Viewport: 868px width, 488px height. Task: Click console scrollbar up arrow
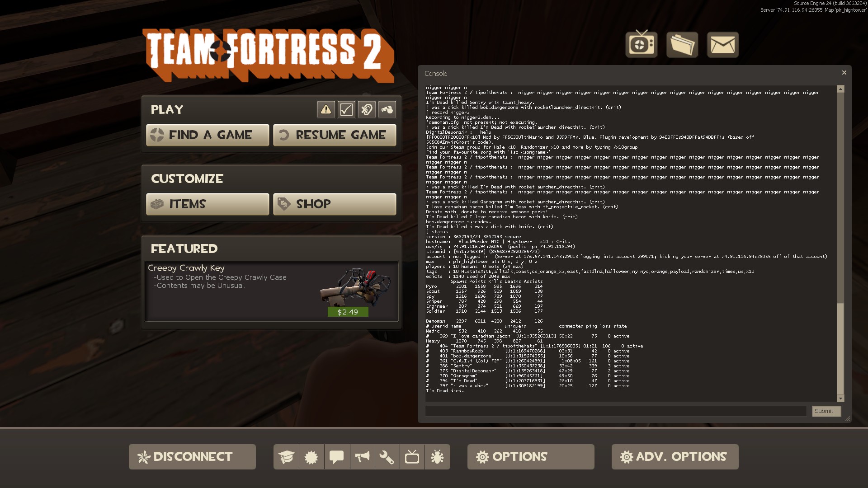(x=840, y=89)
